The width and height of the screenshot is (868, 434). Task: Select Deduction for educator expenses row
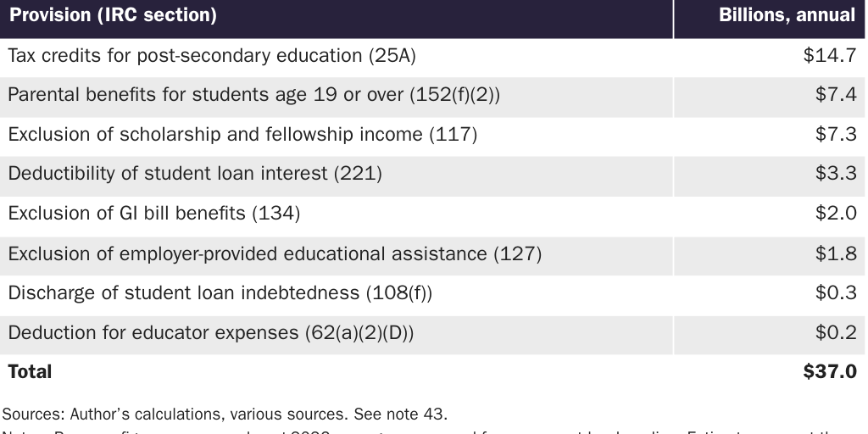(211, 332)
